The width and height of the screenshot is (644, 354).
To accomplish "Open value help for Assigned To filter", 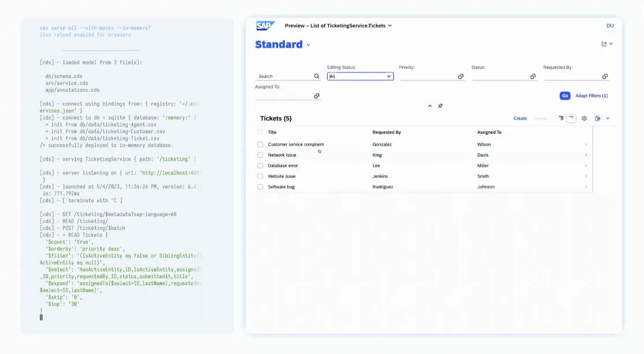I will click(x=317, y=96).
